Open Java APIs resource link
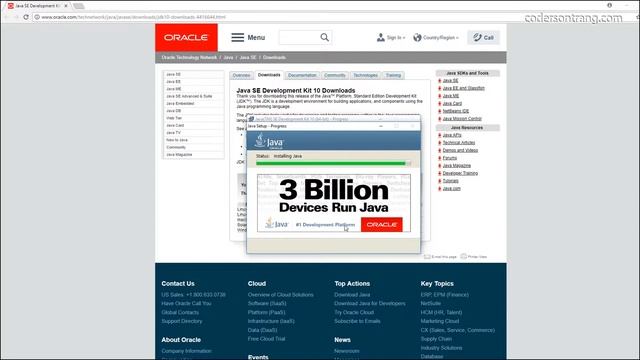This screenshot has height=360, width=640. (x=452, y=135)
